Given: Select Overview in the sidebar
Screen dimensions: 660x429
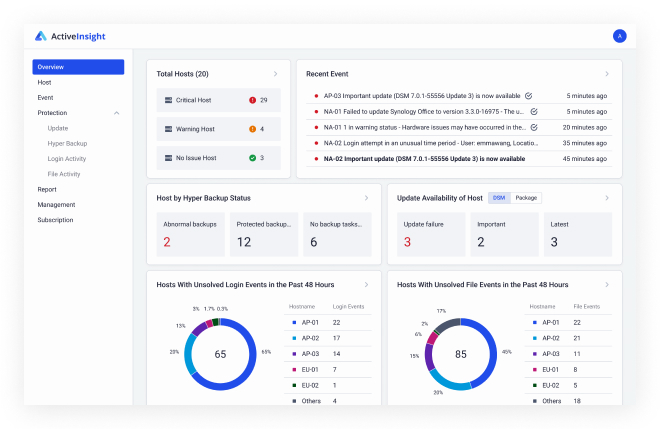Looking at the screenshot, I should click(x=78, y=67).
